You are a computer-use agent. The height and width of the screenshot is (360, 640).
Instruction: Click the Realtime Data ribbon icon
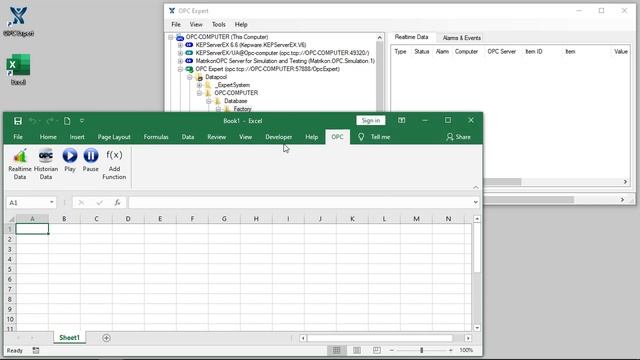[20, 164]
